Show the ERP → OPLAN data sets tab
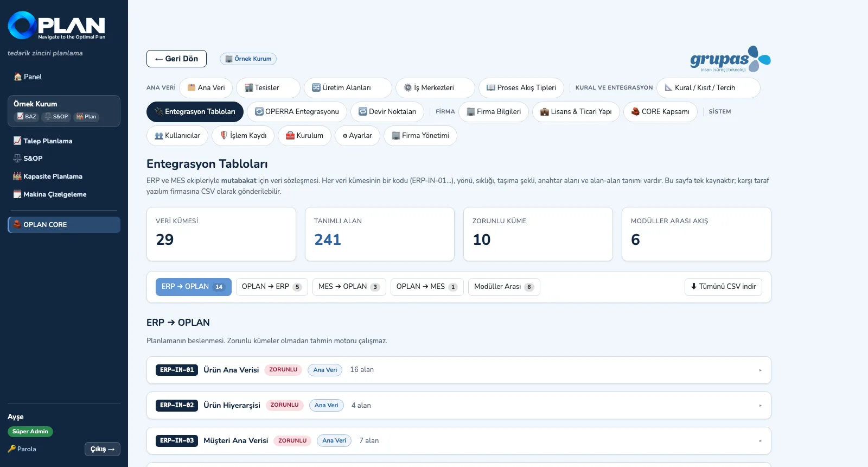 (x=194, y=287)
